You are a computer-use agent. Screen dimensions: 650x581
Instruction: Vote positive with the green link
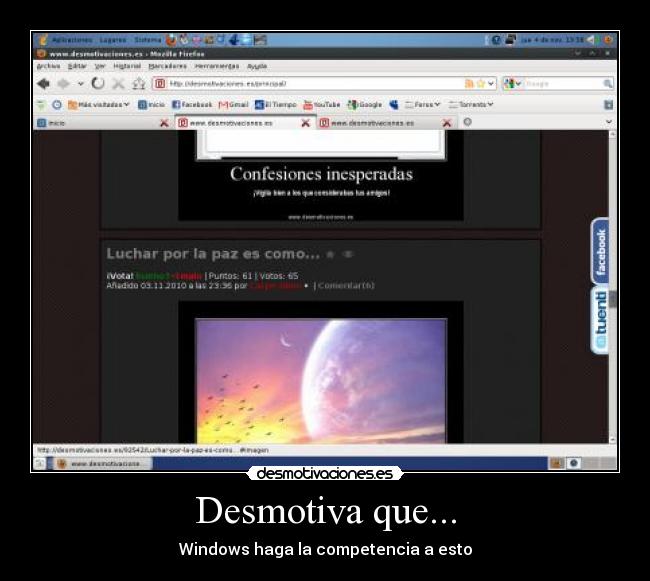pos(153,276)
